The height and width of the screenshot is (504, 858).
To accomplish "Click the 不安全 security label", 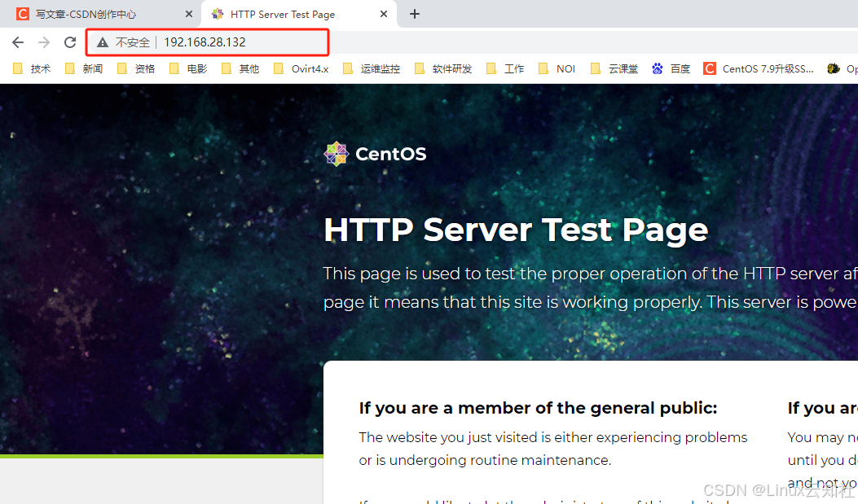I will pos(133,42).
